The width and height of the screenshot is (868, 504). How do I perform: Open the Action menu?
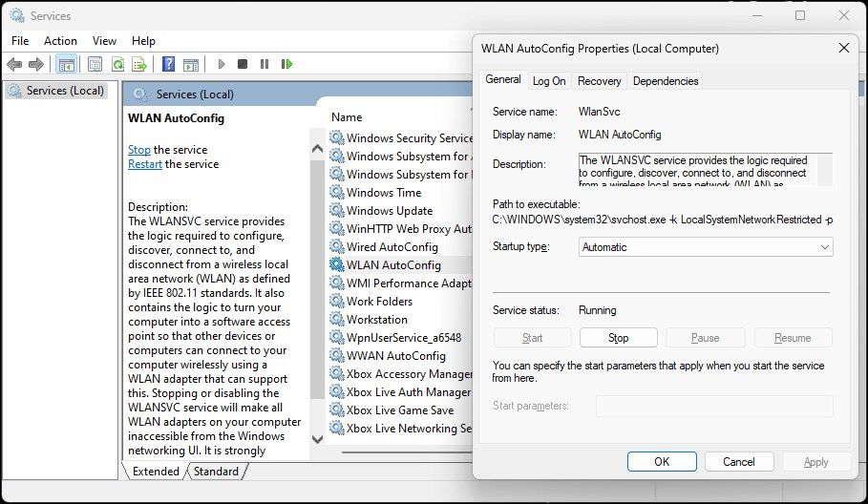coord(60,41)
